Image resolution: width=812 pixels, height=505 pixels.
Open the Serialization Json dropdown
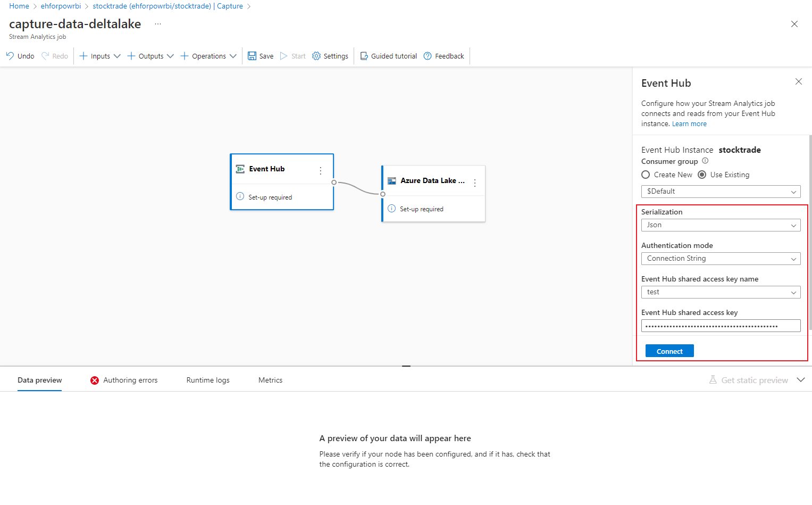click(x=721, y=225)
